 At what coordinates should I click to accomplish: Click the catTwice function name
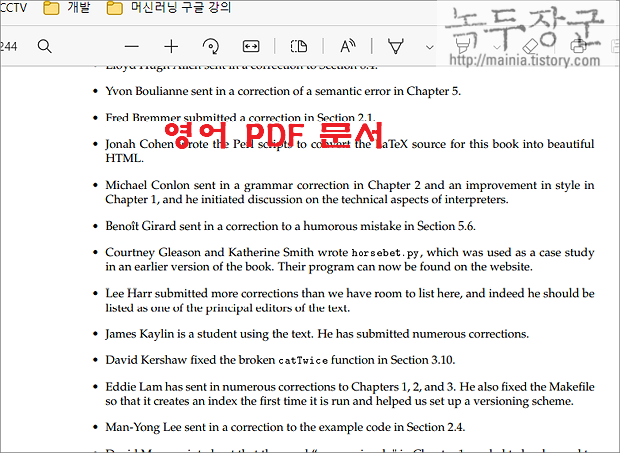(x=303, y=361)
